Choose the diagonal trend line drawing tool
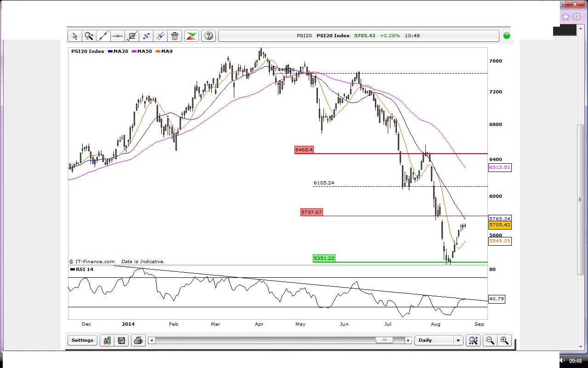The width and height of the screenshot is (588, 368). coord(103,36)
